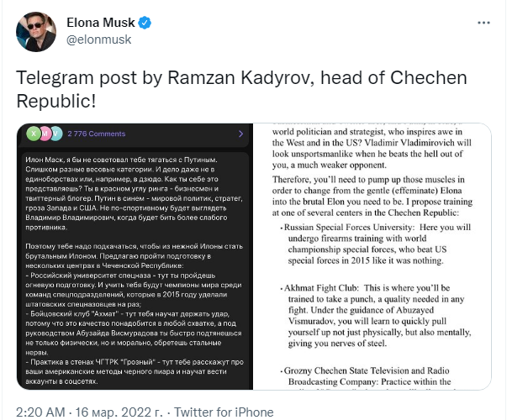Click the chevron arrow beside comments
The height and width of the screenshot is (420, 507).
click(240, 134)
